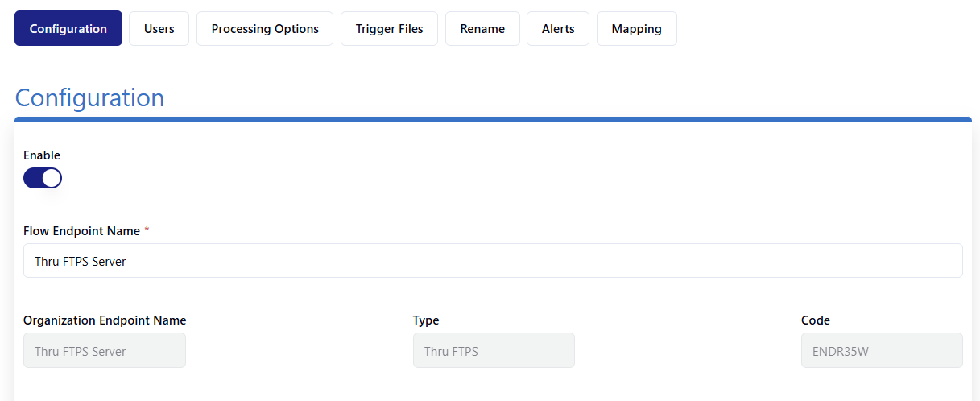Select the Trigger Files tab

[x=389, y=28]
